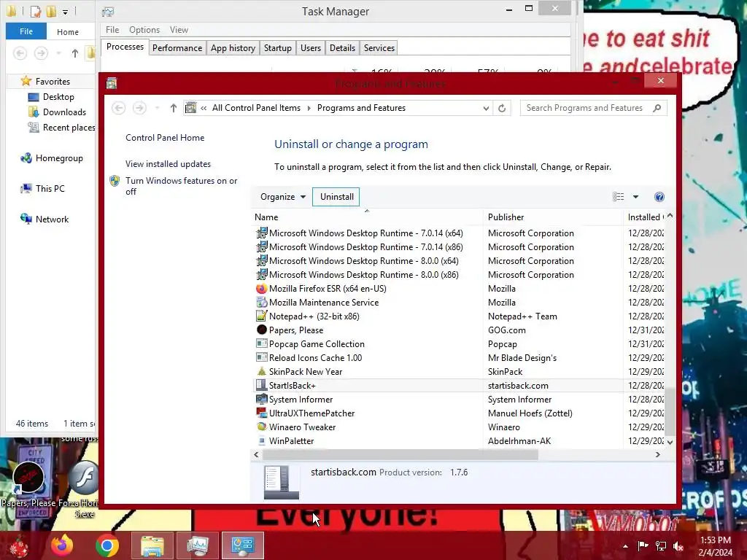747x560 pixels.
Task: Go up one level in Control Panel
Action: [174, 108]
